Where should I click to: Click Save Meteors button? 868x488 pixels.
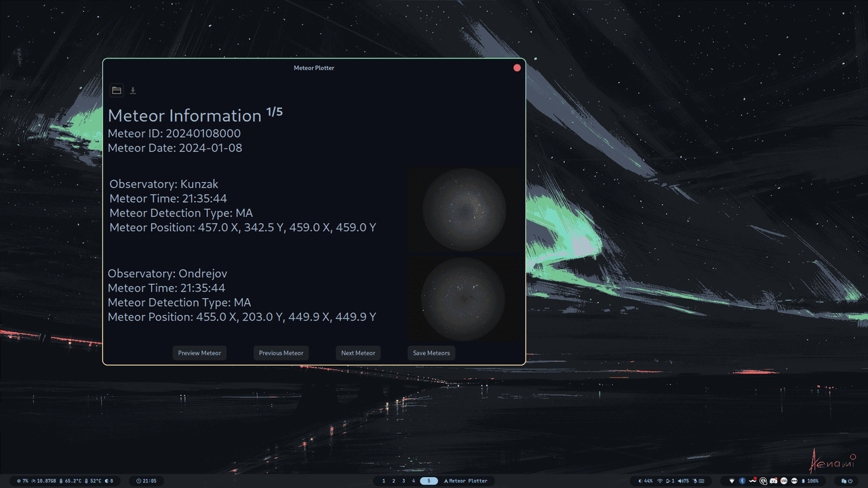(431, 352)
